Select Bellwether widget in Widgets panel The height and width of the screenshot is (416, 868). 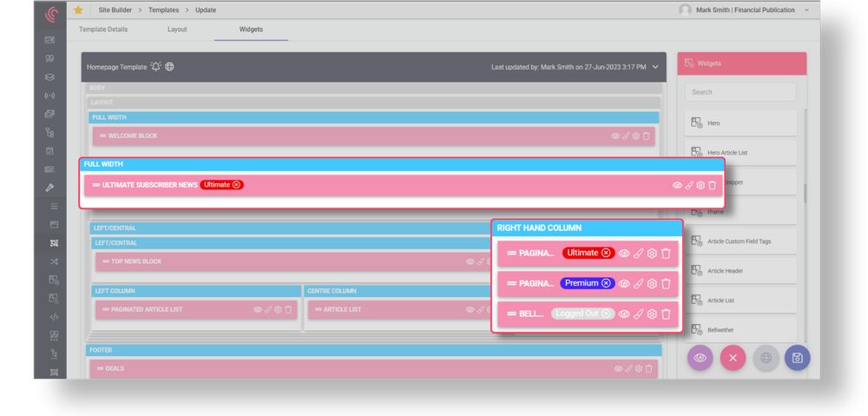pyautogui.click(x=740, y=330)
